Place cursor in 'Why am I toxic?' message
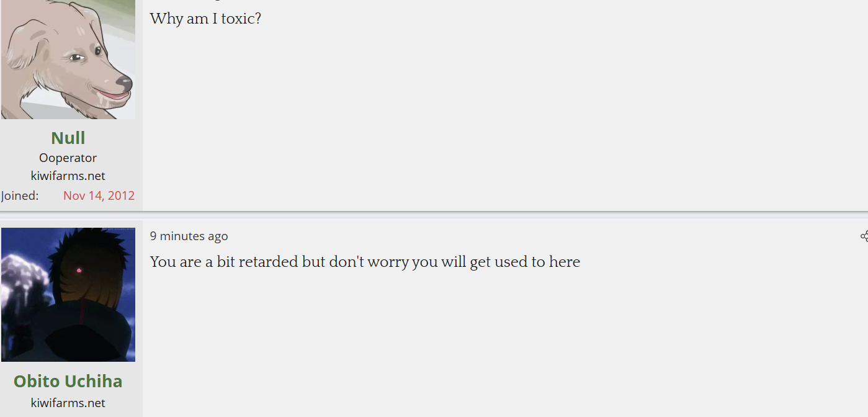868x417 pixels. (x=205, y=19)
